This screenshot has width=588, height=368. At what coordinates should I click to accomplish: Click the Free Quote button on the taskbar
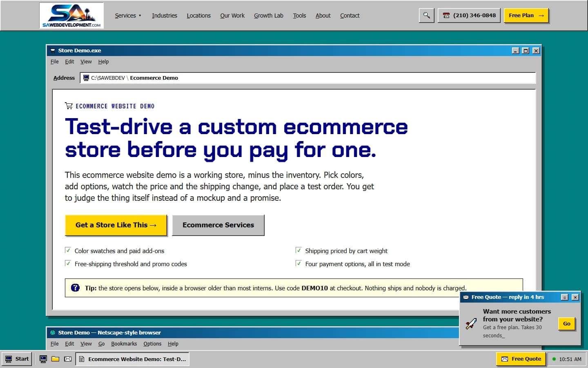tap(521, 359)
